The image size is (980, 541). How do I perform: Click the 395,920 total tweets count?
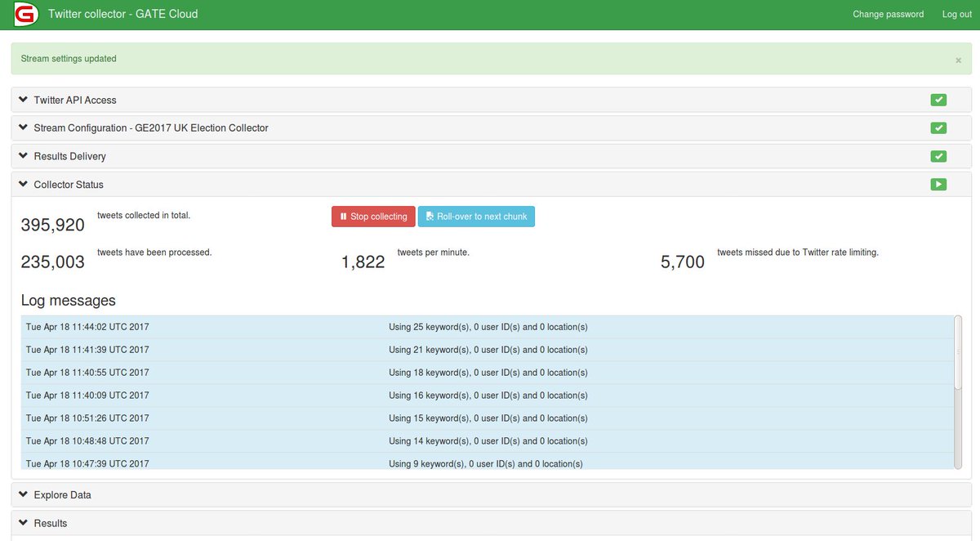(53, 225)
